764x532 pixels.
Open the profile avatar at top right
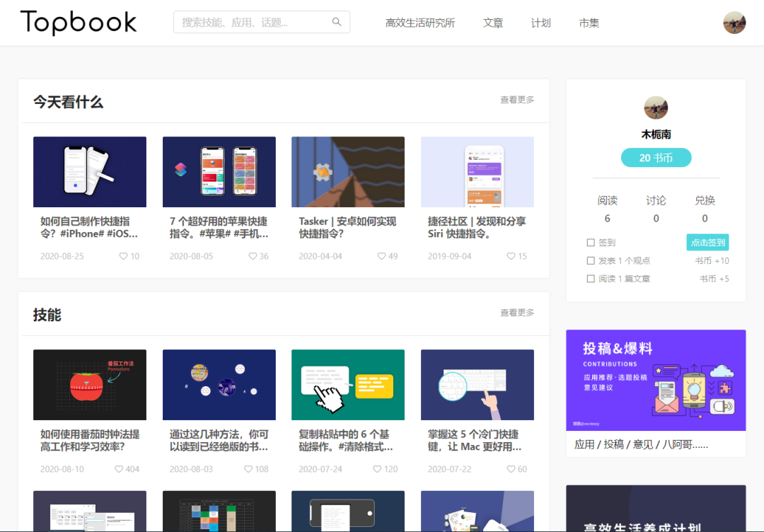(734, 22)
